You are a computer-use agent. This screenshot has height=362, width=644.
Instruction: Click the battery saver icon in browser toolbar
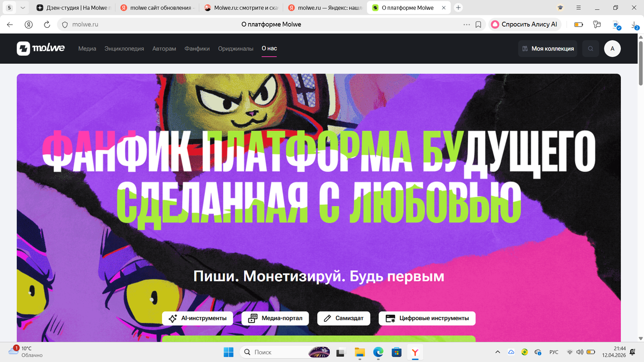(579, 25)
